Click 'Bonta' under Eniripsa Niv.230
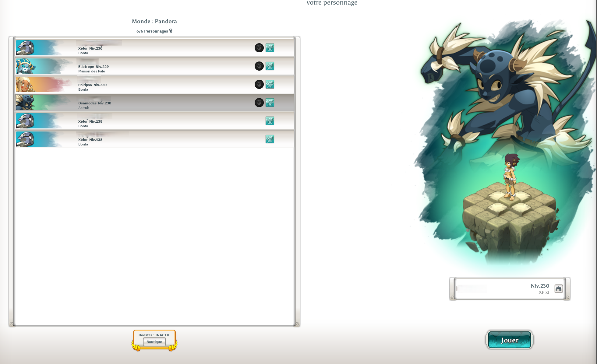Screen dimensions: 597x364 pyautogui.click(x=83, y=89)
